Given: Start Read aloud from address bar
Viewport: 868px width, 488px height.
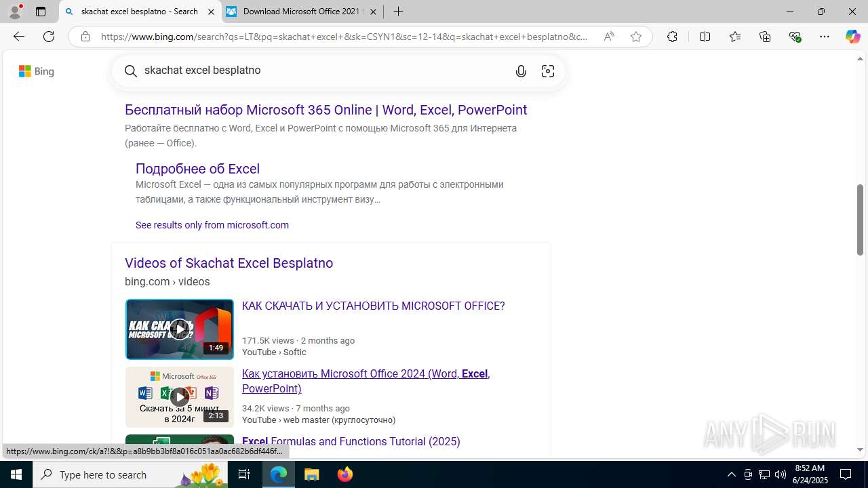Looking at the screenshot, I should (609, 37).
